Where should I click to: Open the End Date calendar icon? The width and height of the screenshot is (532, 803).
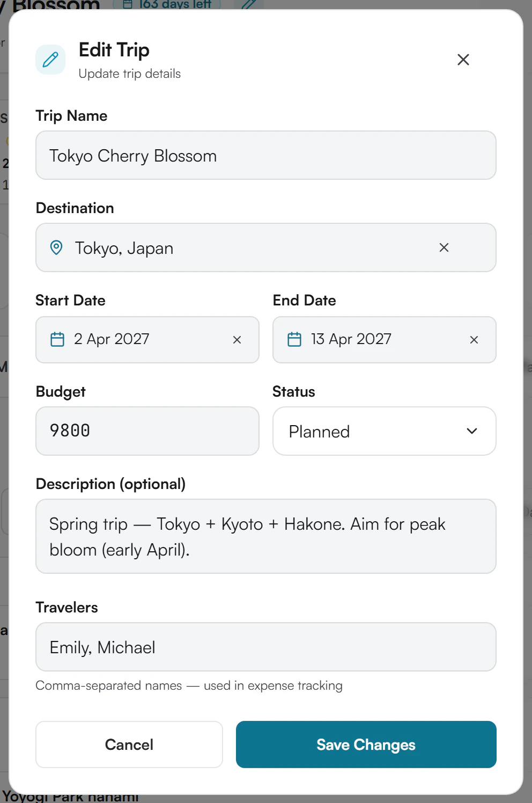pos(294,339)
